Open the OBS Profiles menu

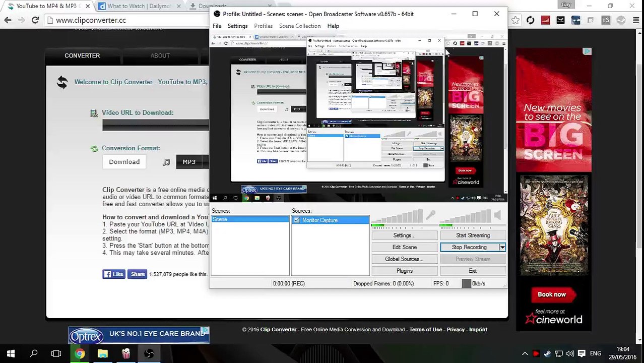(263, 26)
